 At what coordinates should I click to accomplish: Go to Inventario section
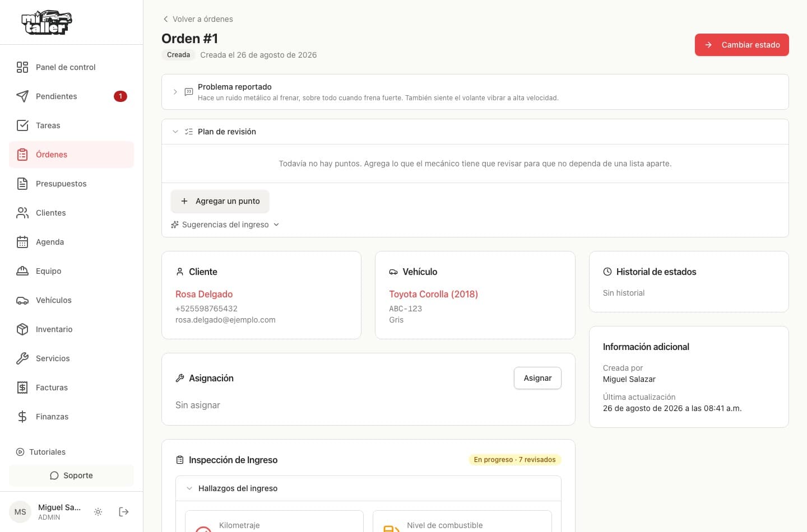(71, 329)
